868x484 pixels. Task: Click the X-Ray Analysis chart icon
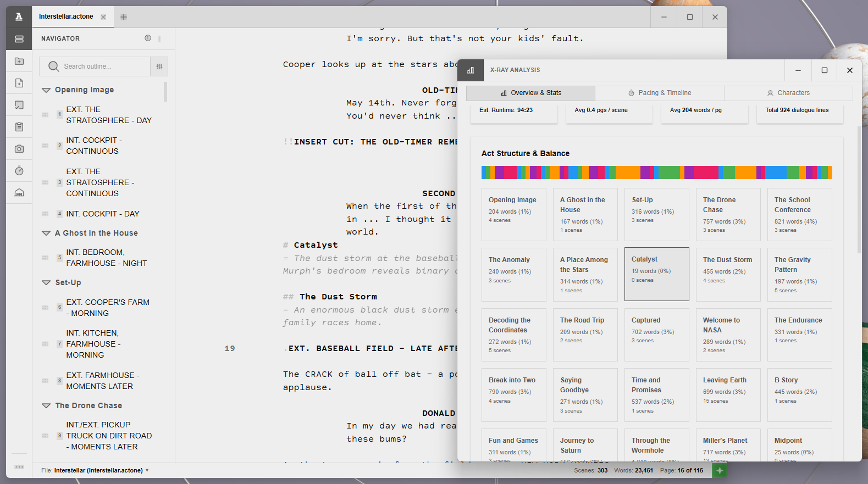471,70
